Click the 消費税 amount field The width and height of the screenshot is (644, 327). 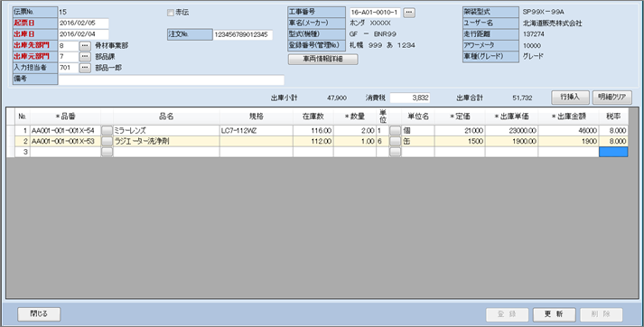click(x=410, y=98)
